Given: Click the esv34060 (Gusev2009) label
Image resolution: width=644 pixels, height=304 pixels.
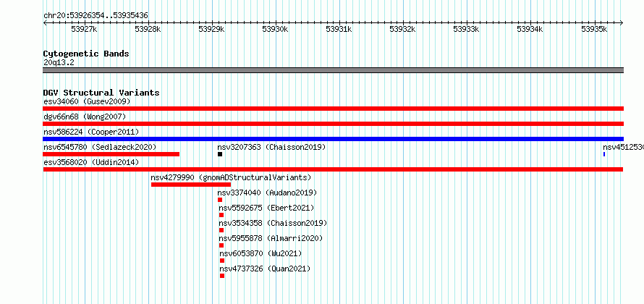Looking at the screenshot, I should 87,101.
